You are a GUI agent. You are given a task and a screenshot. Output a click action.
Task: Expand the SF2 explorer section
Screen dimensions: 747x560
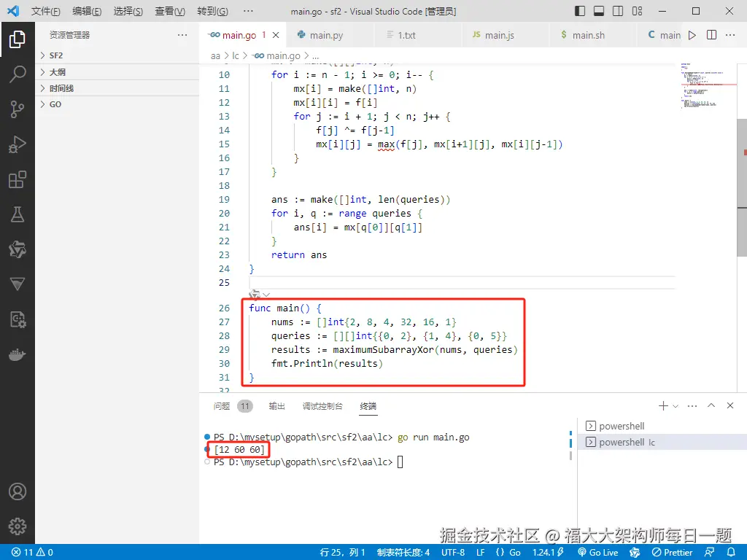(117, 55)
